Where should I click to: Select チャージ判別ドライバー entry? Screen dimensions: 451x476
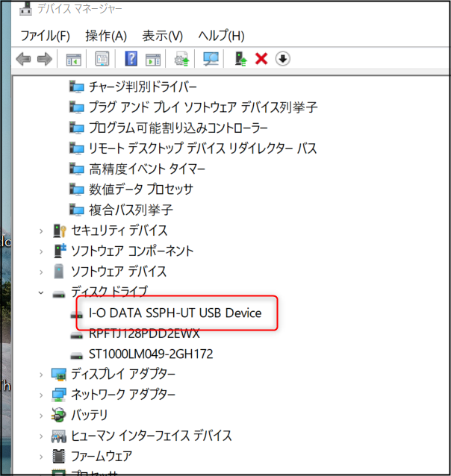tap(143, 87)
